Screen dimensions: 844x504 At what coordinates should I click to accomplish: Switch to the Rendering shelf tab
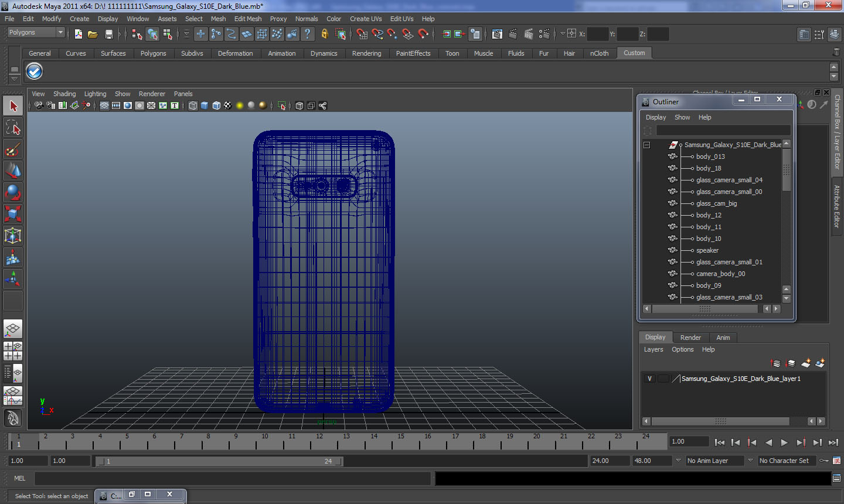coord(366,53)
